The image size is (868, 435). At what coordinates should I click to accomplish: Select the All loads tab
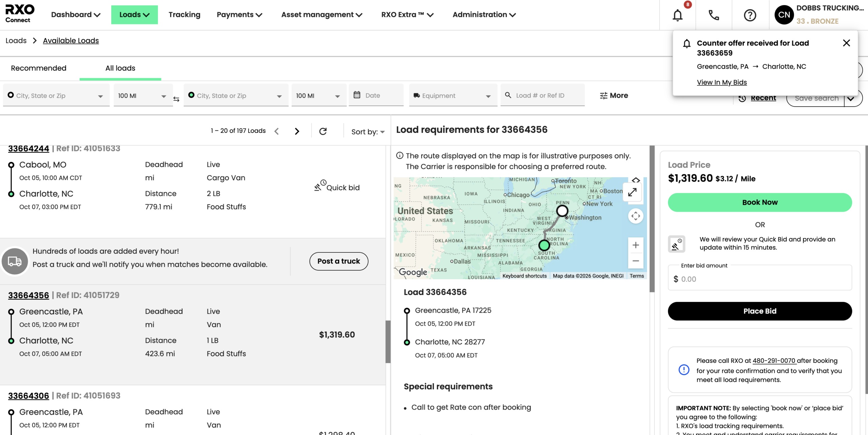(x=120, y=68)
